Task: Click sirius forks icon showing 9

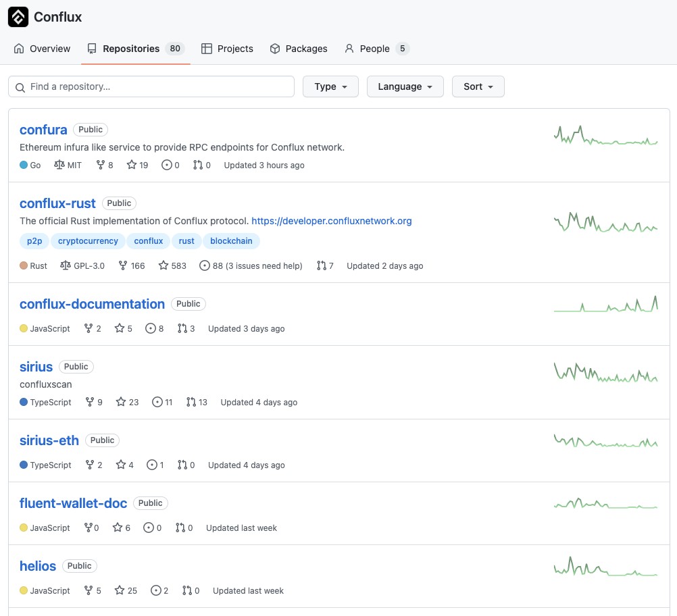Action: [90, 402]
